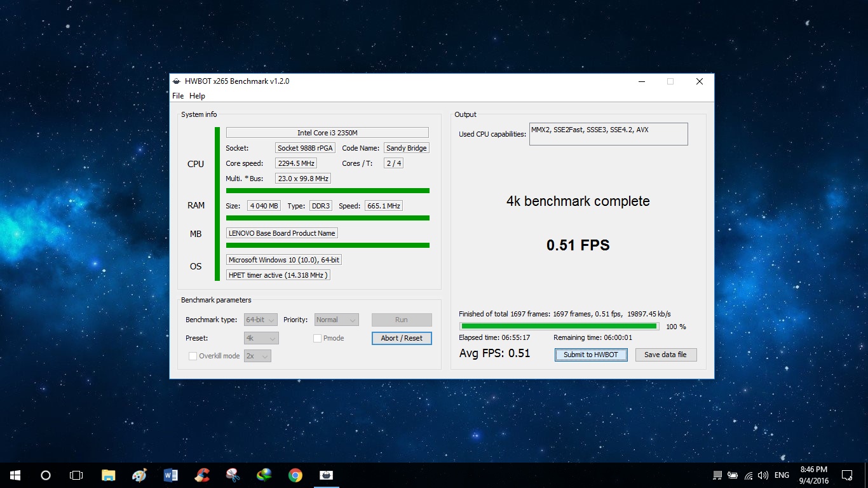Click the 0.51 FPS result text

coord(578,245)
